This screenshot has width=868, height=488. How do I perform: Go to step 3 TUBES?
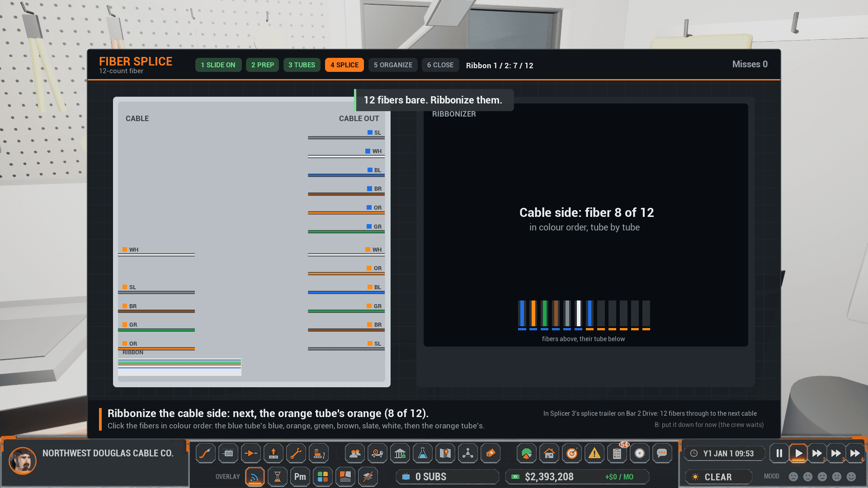(x=302, y=65)
